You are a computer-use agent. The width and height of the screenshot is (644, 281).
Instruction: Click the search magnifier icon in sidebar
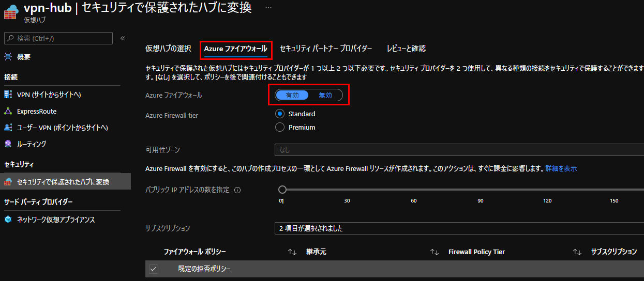10,38
